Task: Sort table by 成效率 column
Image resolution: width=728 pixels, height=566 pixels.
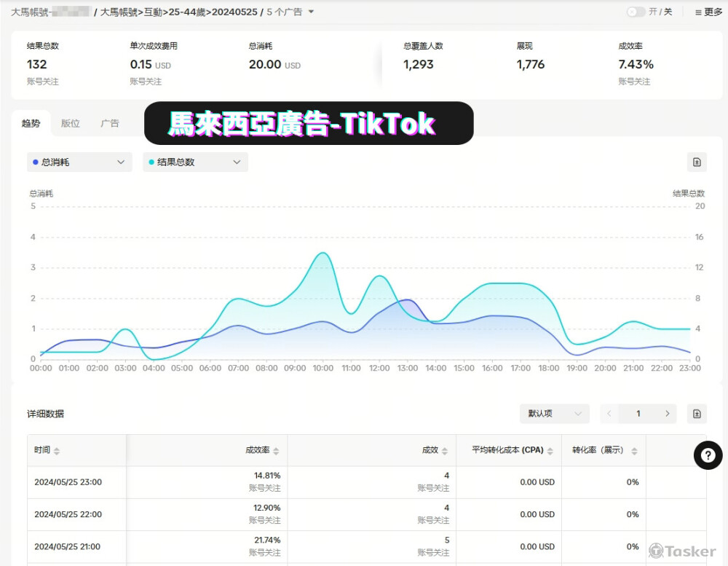Action: [x=276, y=451]
